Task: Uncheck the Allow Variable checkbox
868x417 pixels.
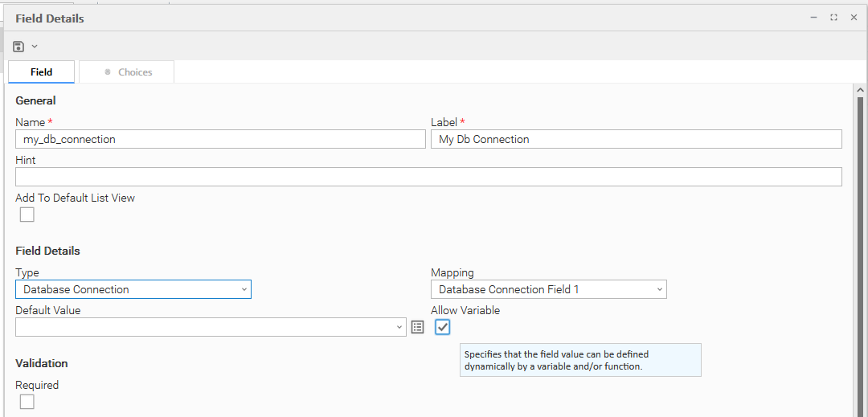Action: 443,327
